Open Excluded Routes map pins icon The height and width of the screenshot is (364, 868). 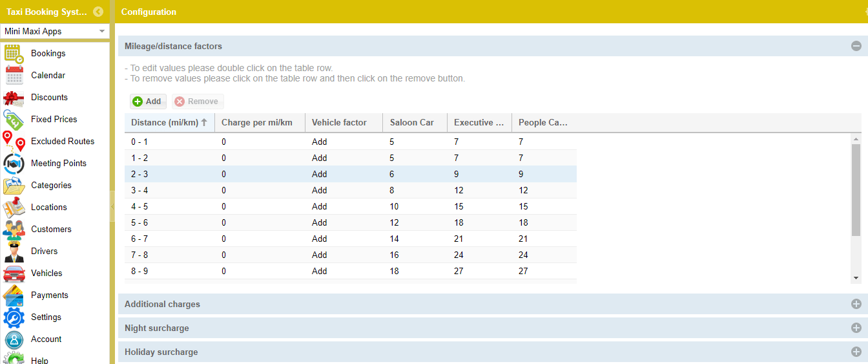14,142
